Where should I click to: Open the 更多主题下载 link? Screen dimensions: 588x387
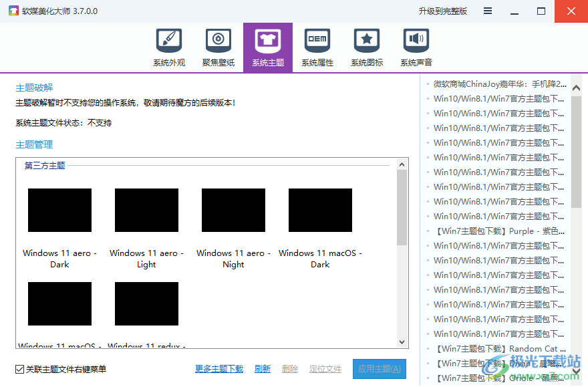pyautogui.click(x=218, y=368)
